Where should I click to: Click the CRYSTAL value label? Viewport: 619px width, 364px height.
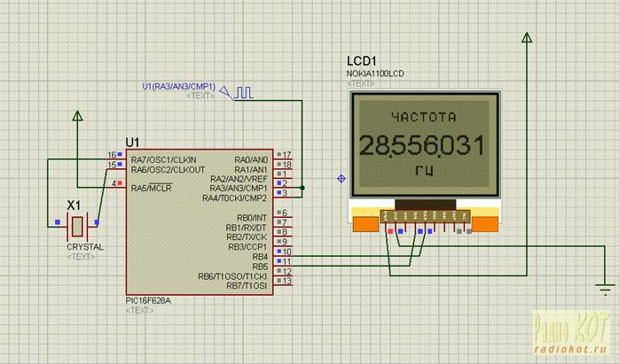pos(85,247)
